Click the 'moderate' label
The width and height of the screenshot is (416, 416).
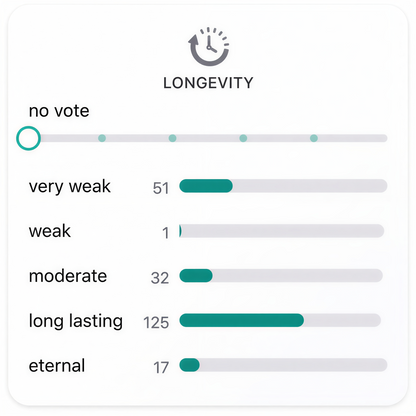(x=68, y=276)
